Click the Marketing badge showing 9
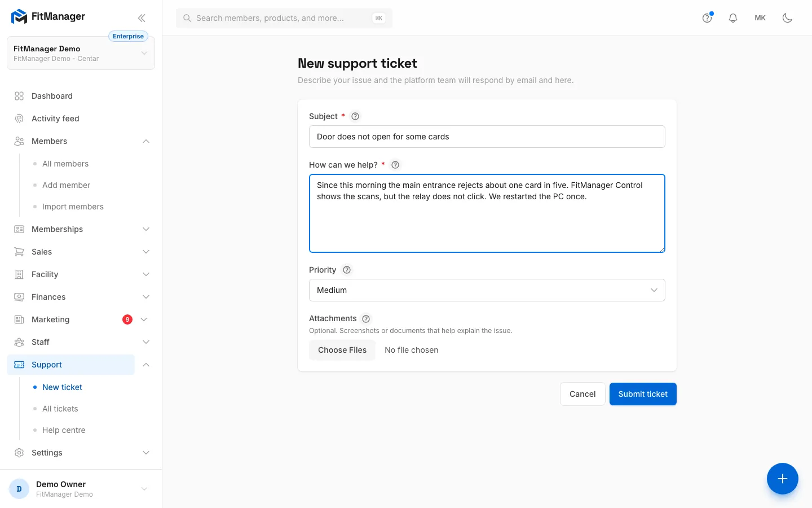Image resolution: width=812 pixels, height=508 pixels. pos(127,319)
